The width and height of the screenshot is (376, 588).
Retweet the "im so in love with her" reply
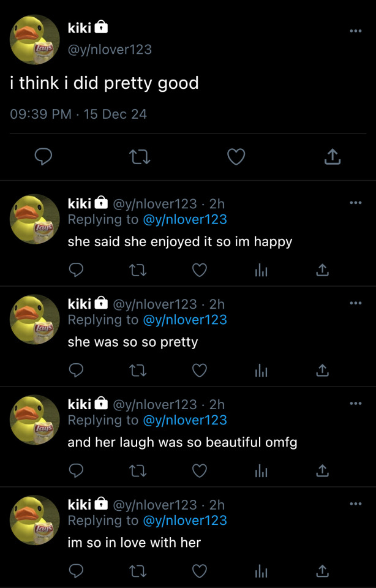[x=138, y=571]
